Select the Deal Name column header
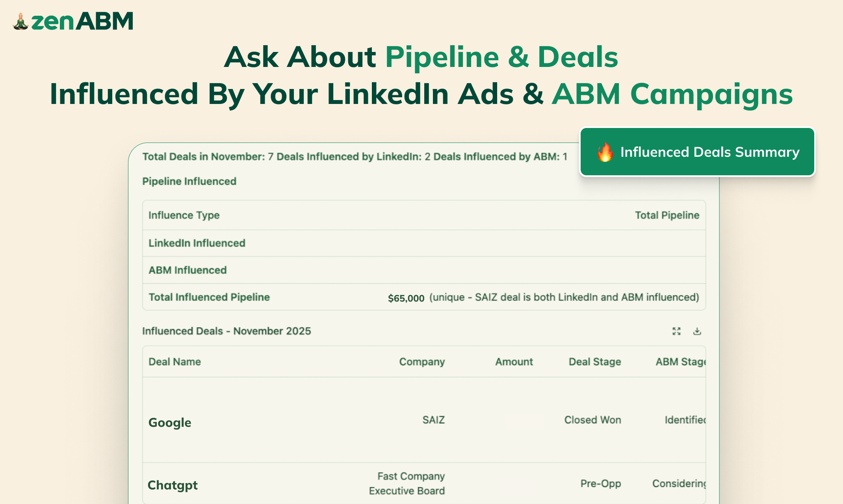Viewport: 843px width, 504px height. (175, 361)
